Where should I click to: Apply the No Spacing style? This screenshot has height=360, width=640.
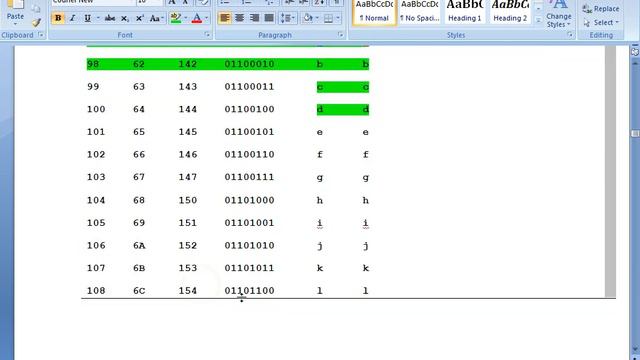(420, 12)
